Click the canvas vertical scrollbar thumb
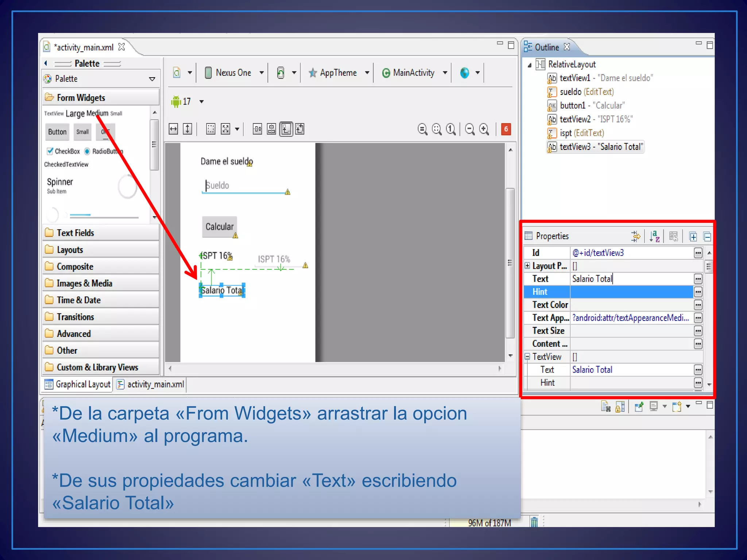The image size is (747, 560). click(510, 262)
